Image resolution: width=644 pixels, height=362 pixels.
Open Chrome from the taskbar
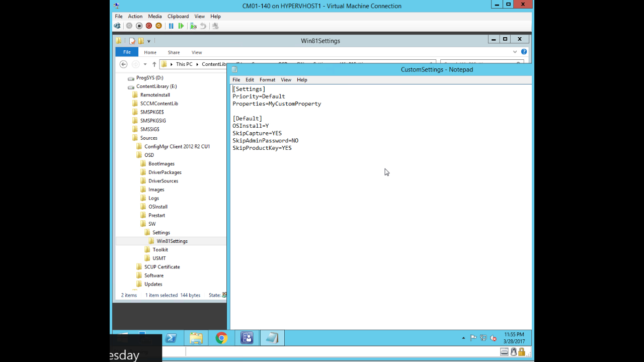221,338
